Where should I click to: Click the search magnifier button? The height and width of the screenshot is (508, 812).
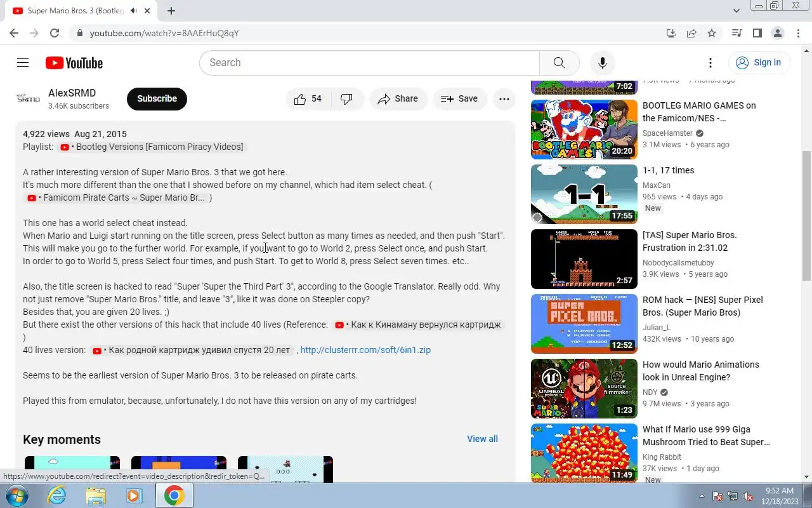coord(559,63)
